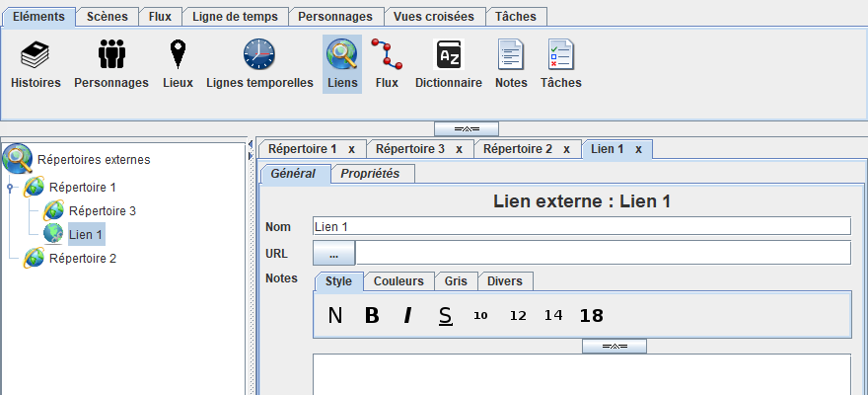Collapse the Répertoire 1 tree node

[x=10, y=188]
